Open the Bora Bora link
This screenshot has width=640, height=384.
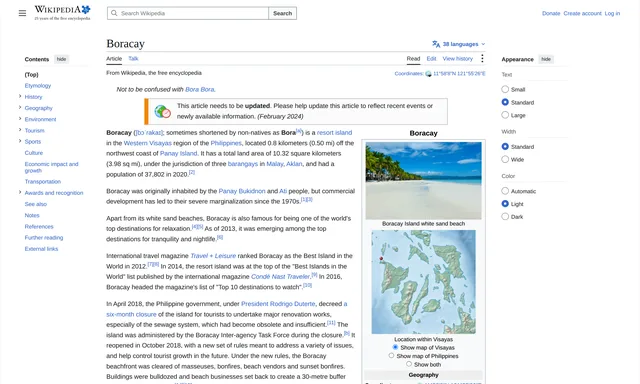click(200, 89)
